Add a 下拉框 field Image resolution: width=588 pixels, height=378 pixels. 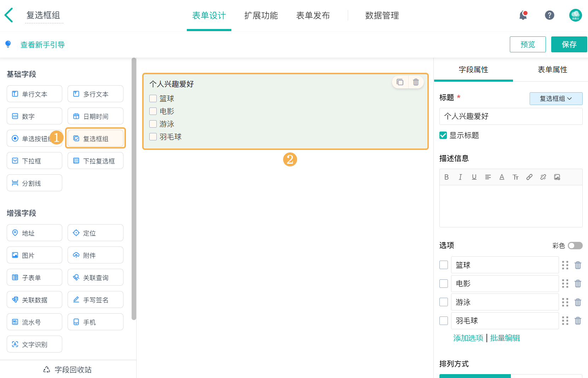tap(34, 161)
